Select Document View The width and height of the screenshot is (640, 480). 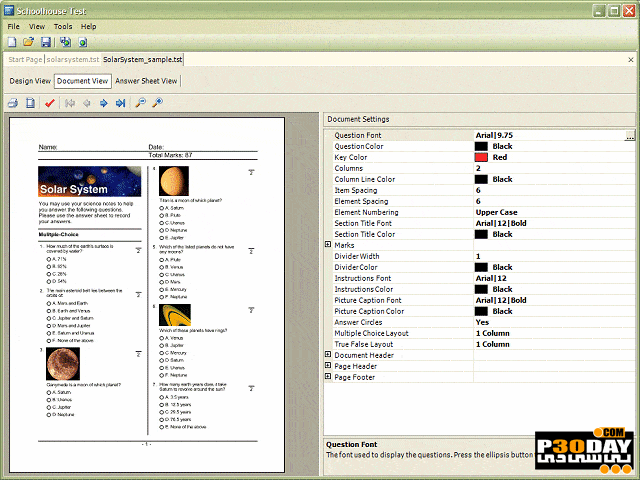click(82, 81)
